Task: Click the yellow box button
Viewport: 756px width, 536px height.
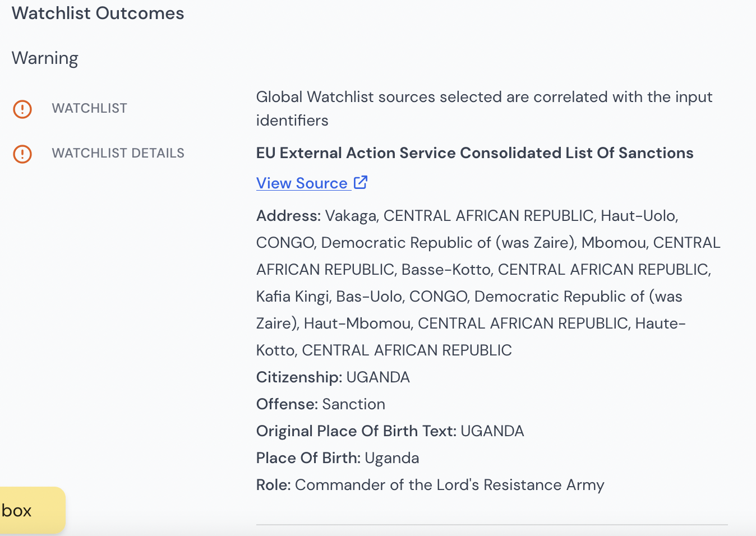Action: 32,510
